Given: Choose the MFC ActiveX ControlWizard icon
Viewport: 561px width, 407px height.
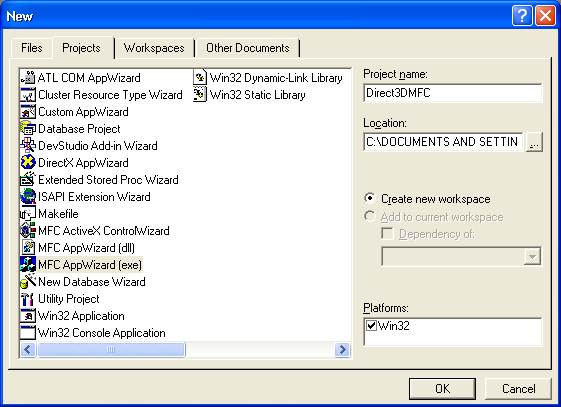Looking at the screenshot, I should click(x=28, y=231).
